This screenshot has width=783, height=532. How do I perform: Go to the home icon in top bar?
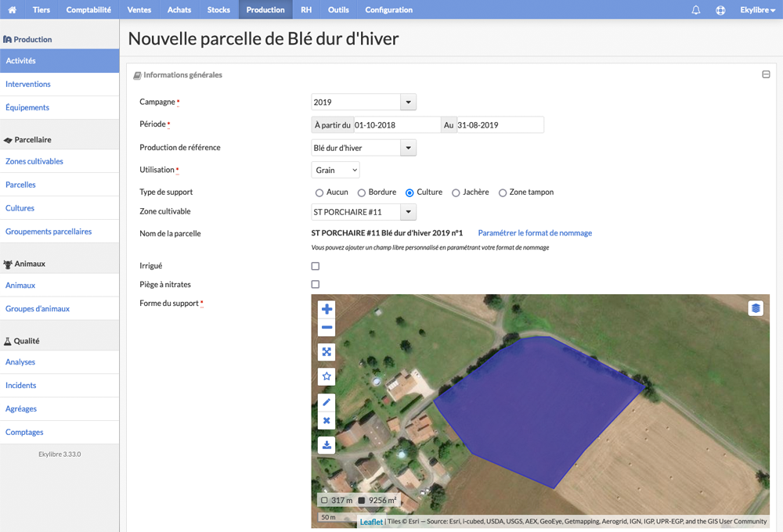[12, 9]
